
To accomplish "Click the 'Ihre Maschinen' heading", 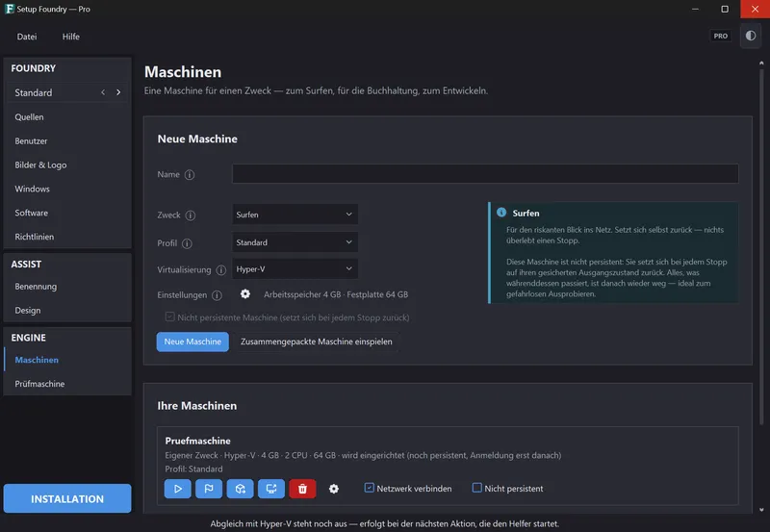I will 197,405.
